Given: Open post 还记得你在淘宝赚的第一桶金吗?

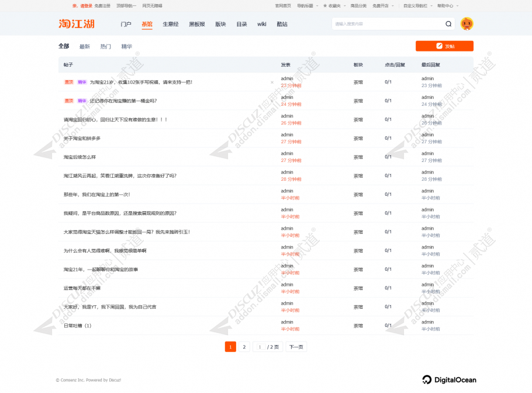Looking at the screenshot, I should 123,101.
